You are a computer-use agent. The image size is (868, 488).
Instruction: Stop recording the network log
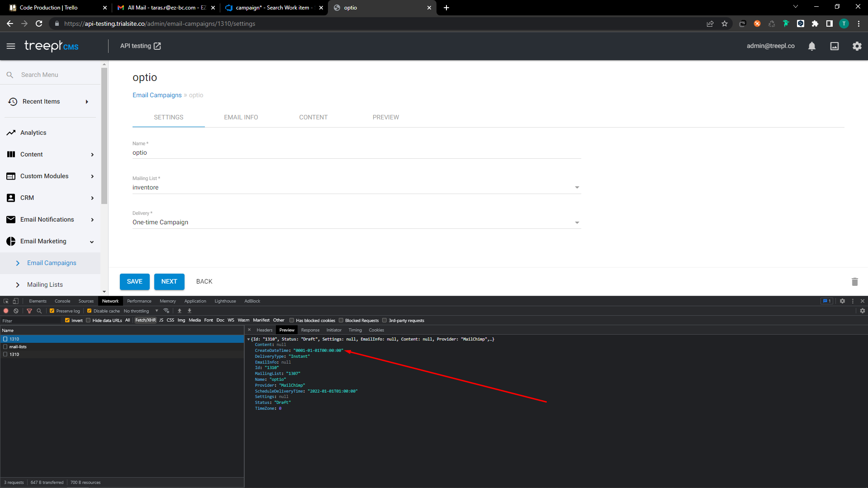pyautogui.click(x=6, y=311)
